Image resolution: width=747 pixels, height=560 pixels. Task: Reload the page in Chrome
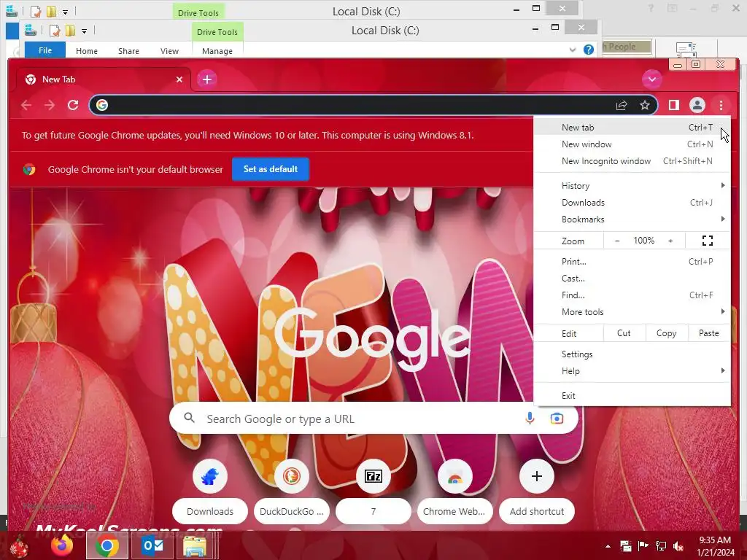coord(73,105)
